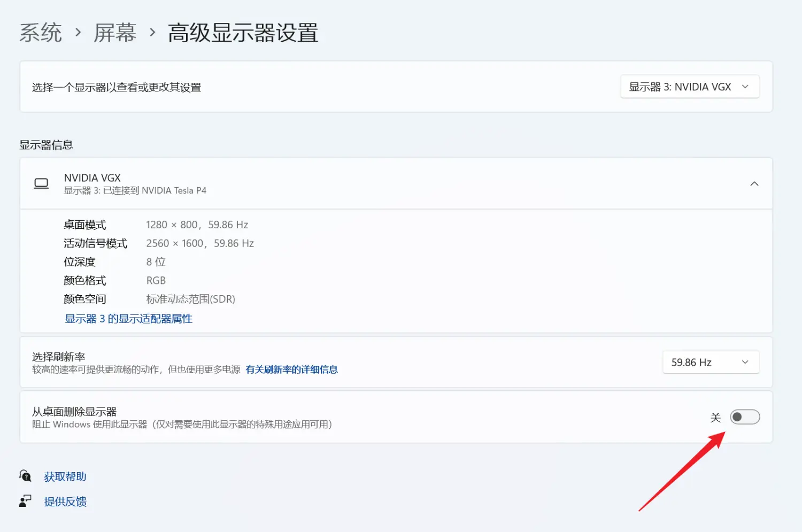Click the 关 label beside the toggle
The width and height of the screenshot is (802, 532).
(715, 418)
